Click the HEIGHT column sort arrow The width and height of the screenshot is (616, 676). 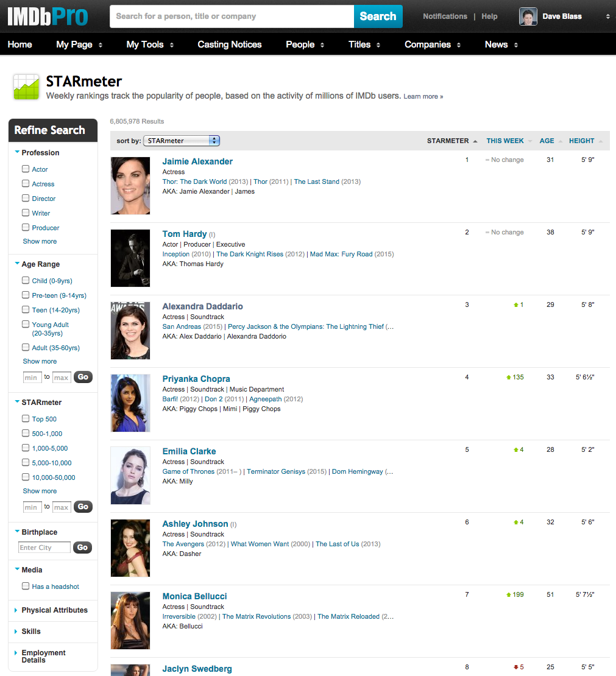tap(601, 141)
